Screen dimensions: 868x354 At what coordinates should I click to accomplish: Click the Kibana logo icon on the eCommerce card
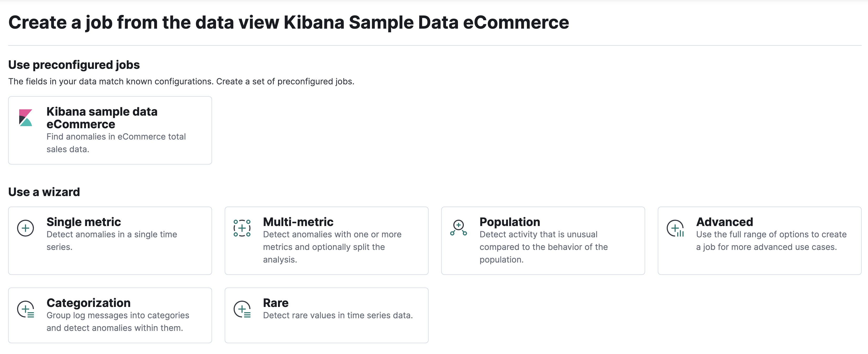click(x=25, y=117)
